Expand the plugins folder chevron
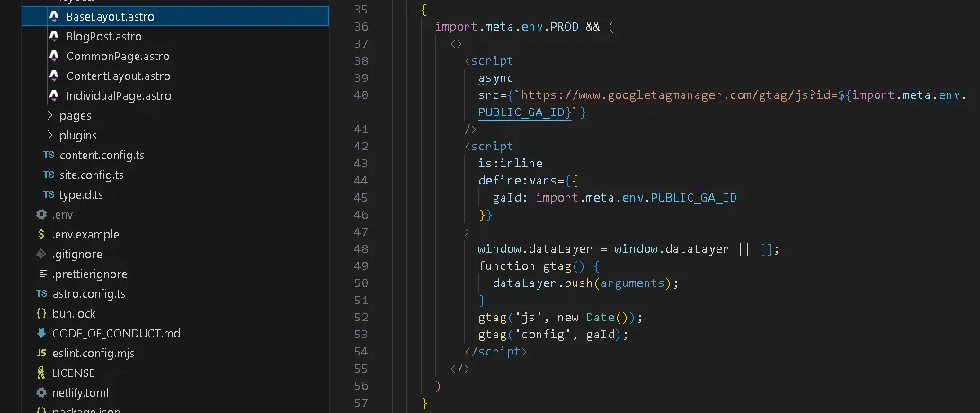Screen dimensions: 980x413 49,136
